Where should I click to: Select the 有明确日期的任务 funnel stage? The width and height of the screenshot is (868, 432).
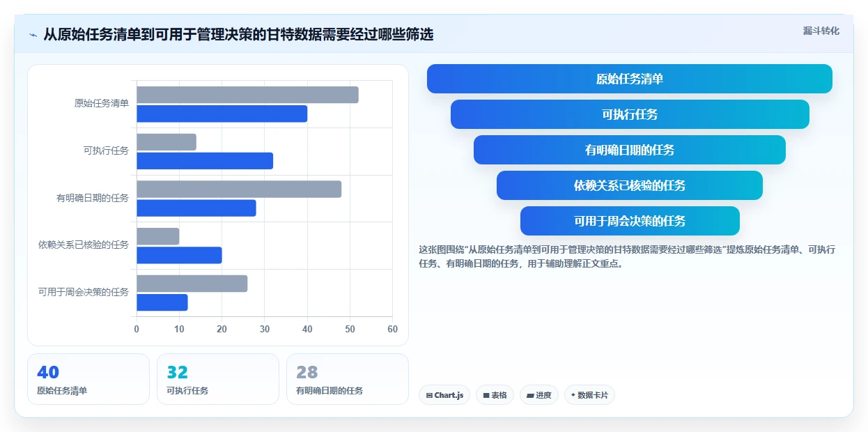(630, 150)
